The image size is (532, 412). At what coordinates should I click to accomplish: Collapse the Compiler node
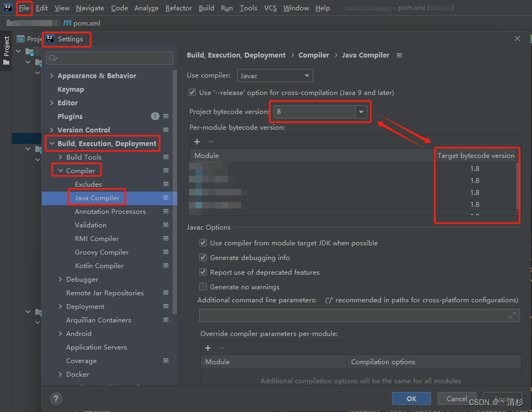60,170
